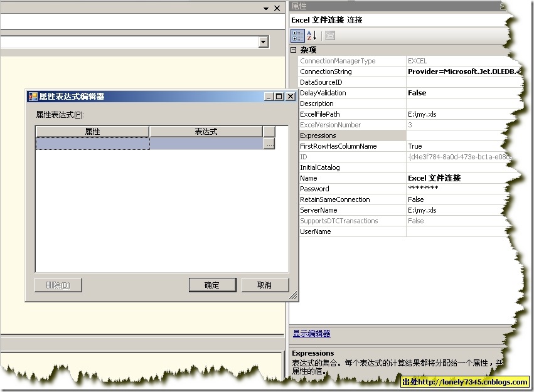Click the ConnectionManagerType EXCEL value

(439, 60)
